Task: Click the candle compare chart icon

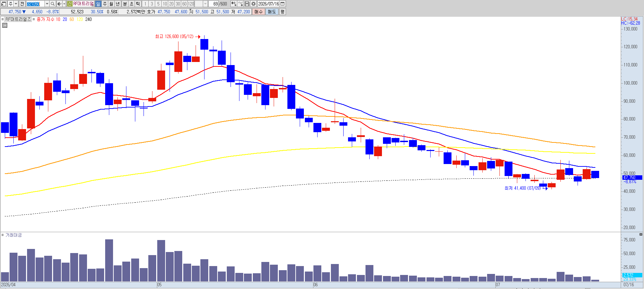Action: point(234,4)
